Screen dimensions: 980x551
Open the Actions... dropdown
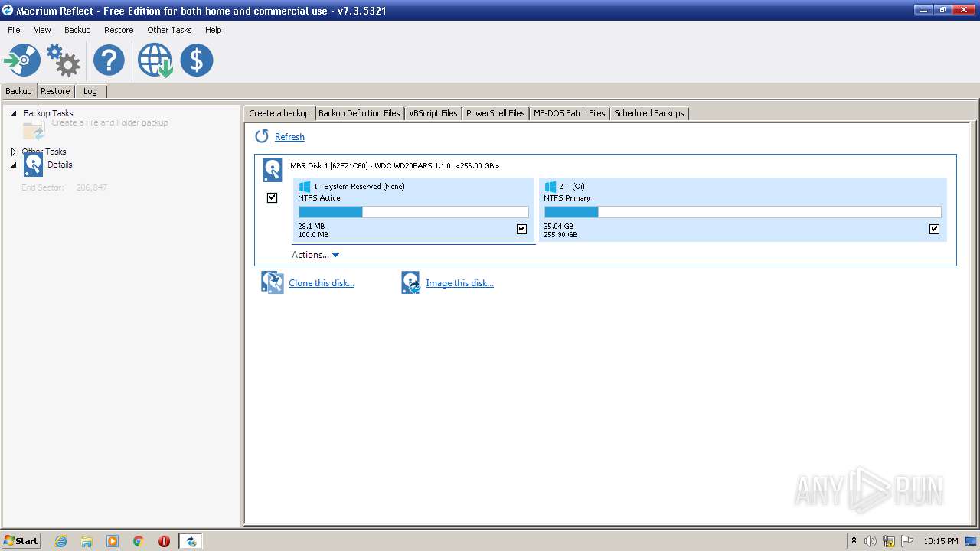point(315,255)
